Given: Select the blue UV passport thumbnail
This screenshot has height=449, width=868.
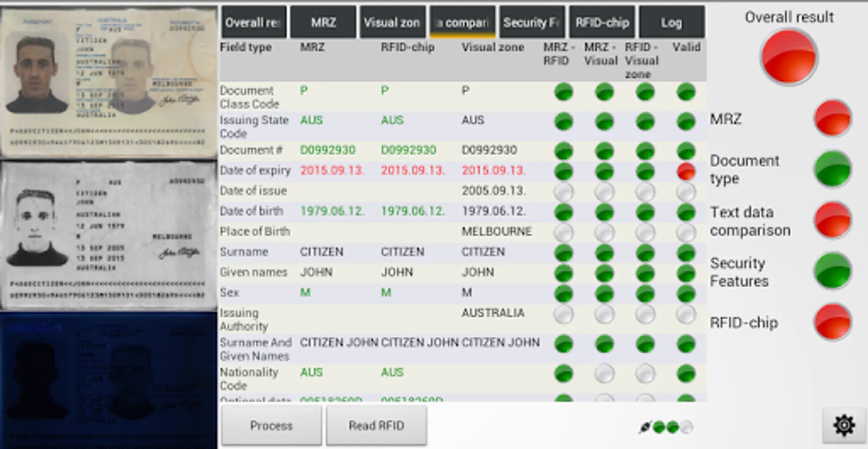Looking at the screenshot, I should (108, 380).
